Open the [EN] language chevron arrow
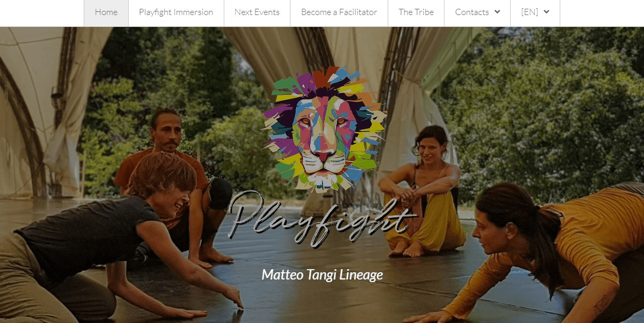This screenshot has height=323, width=644. [546, 12]
